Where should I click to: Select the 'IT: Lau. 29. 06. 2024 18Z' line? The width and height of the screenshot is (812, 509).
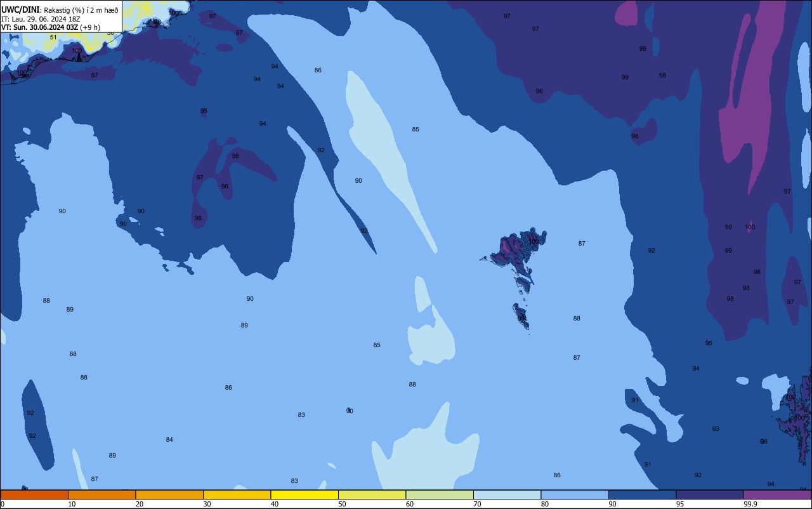(41, 19)
